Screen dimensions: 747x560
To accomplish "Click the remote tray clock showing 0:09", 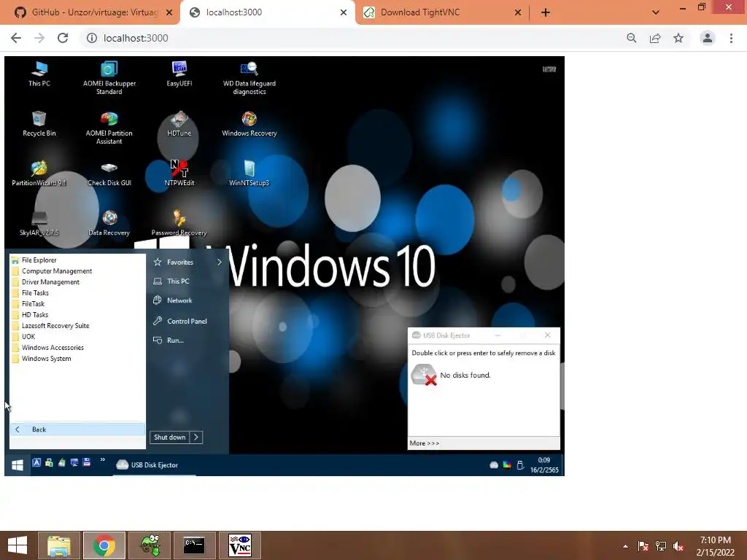I will tap(544, 464).
